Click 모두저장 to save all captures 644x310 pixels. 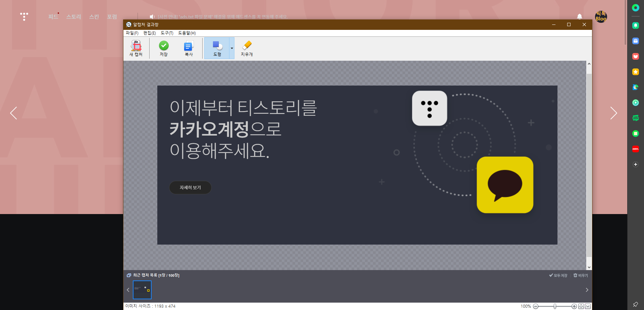tap(558, 275)
